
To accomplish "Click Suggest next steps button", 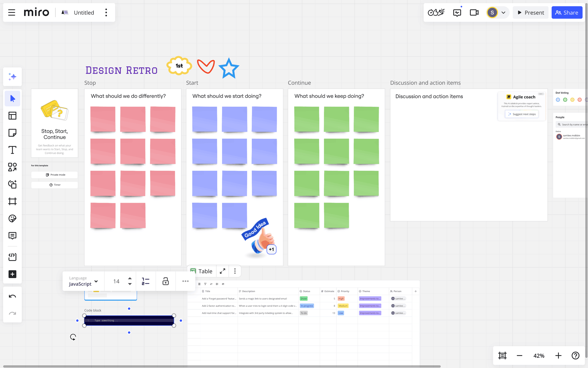I will 522,114.
